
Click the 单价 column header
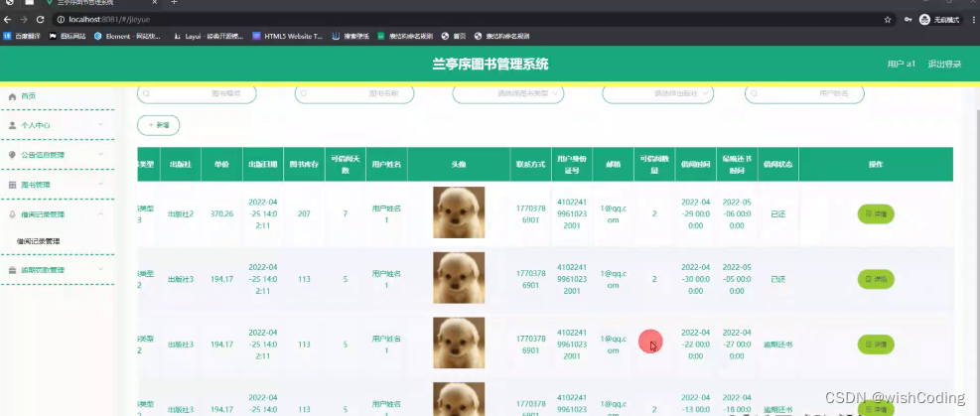221,165
